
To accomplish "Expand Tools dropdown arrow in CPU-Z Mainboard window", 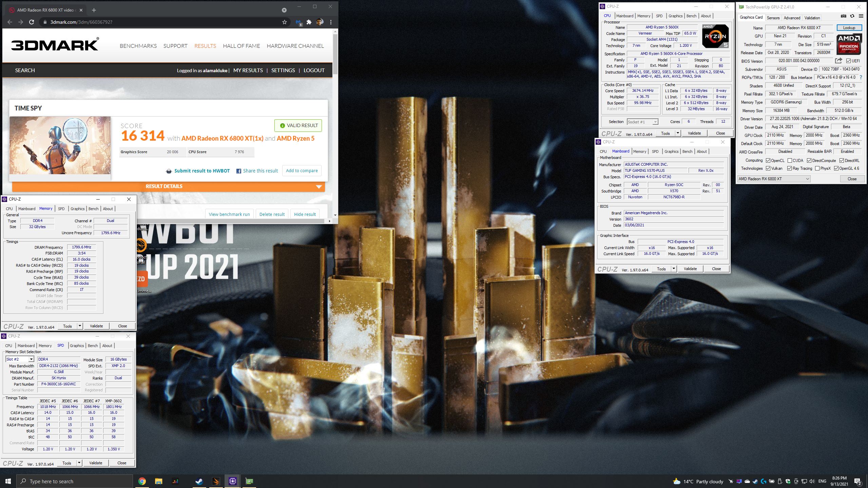I will pos(674,269).
